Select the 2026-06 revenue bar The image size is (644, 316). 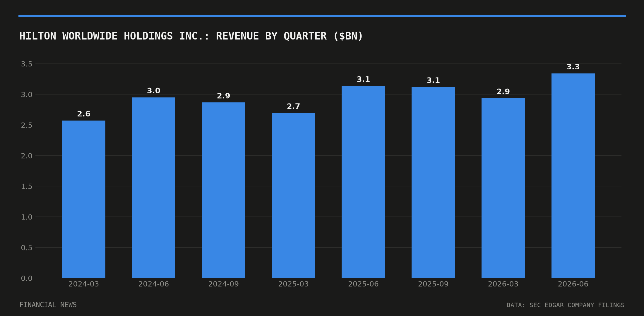pyautogui.click(x=573, y=176)
